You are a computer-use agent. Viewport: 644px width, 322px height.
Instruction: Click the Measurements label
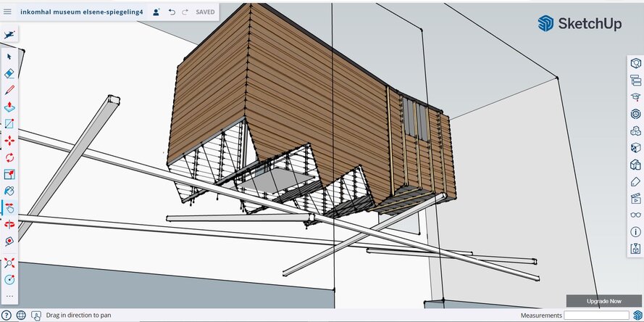point(541,315)
